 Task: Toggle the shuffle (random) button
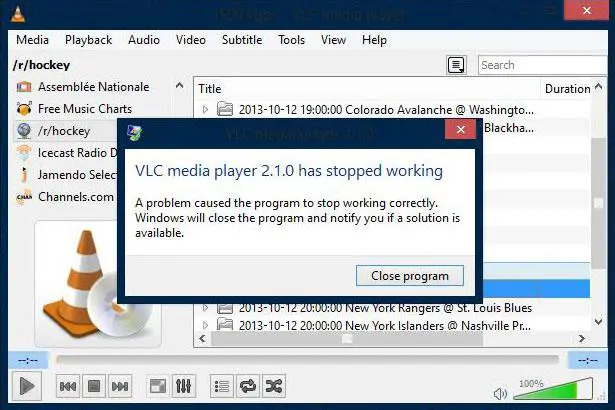tap(274, 387)
